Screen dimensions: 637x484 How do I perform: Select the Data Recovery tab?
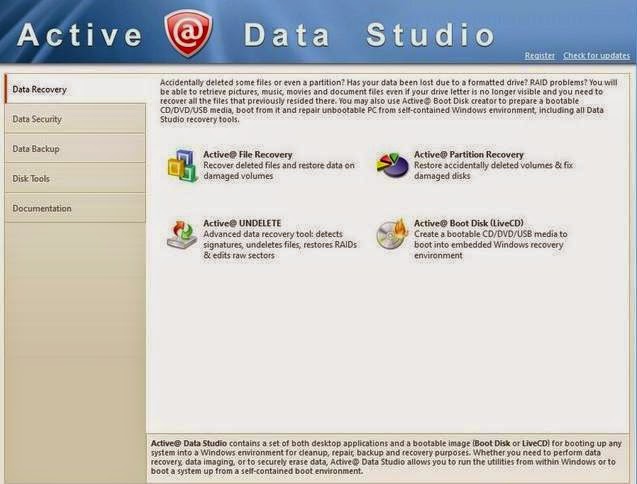76,89
